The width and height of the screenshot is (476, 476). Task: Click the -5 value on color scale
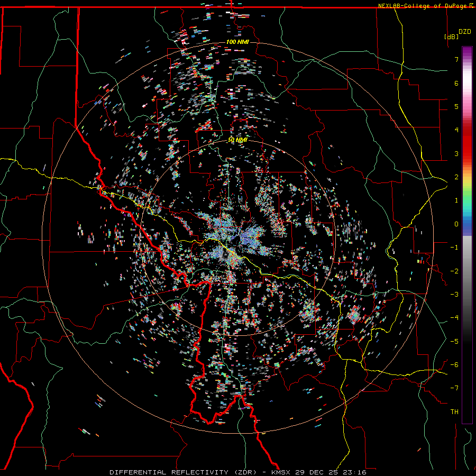[454, 341]
